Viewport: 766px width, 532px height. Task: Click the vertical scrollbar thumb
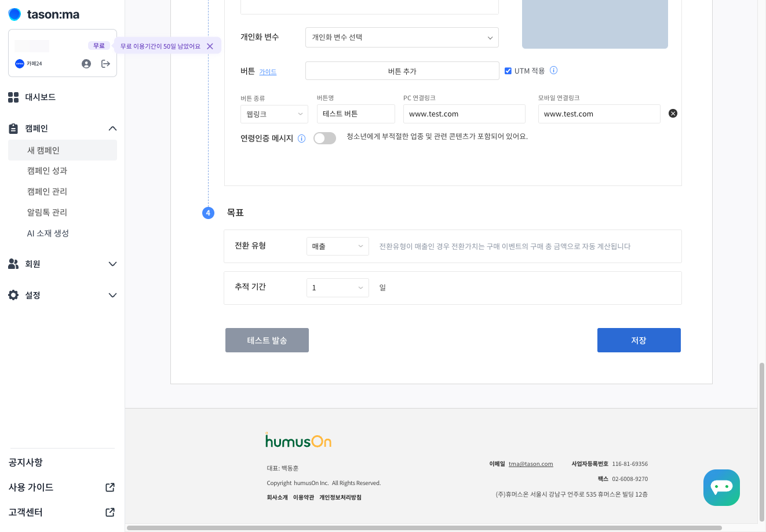(x=761, y=443)
